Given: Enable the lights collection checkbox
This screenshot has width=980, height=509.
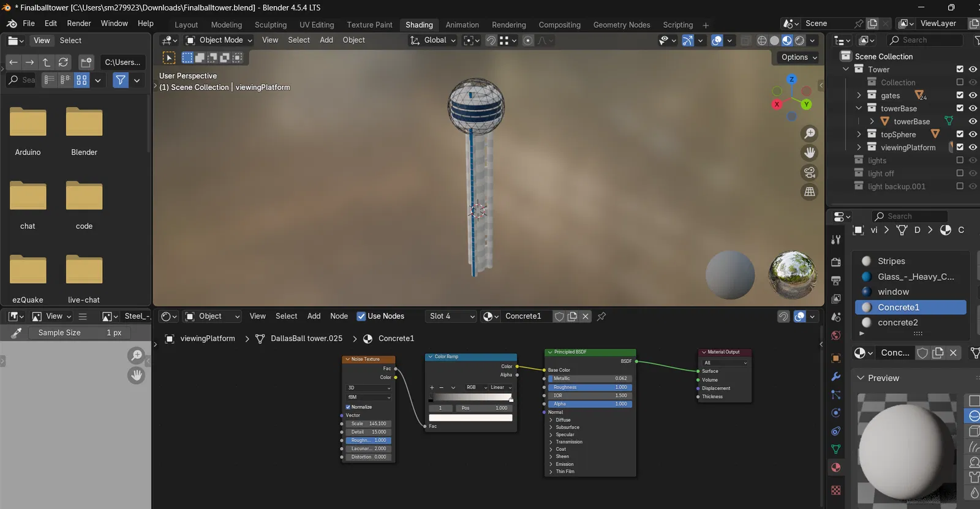Looking at the screenshot, I should click(x=960, y=160).
